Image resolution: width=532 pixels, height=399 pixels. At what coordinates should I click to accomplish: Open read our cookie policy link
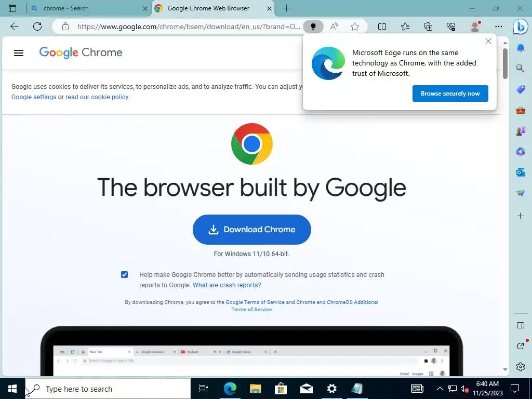click(97, 97)
